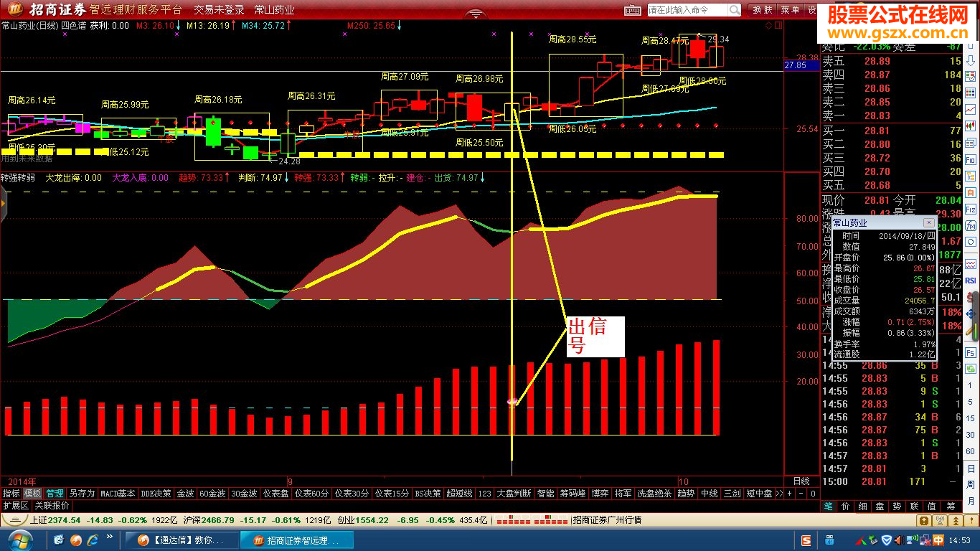The width and height of the screenshot is (980, 551).
Task: Click the 管理 button at bottom
Action: click(x=55, y=494)
